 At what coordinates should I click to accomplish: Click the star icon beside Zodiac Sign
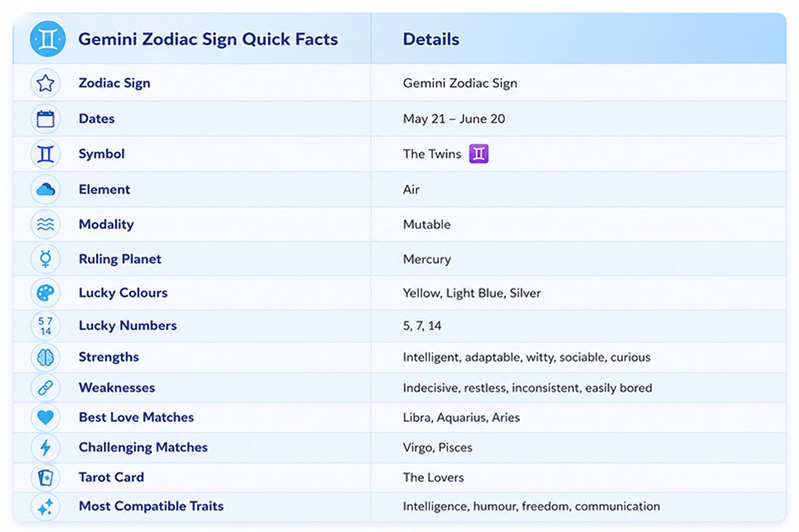[x=45, y=83]
